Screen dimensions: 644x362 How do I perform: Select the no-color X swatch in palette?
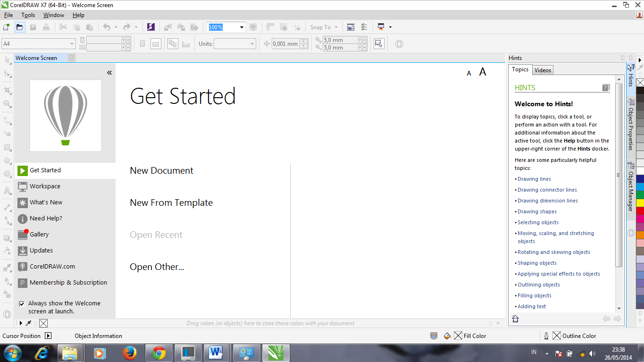tap(640, 83)
